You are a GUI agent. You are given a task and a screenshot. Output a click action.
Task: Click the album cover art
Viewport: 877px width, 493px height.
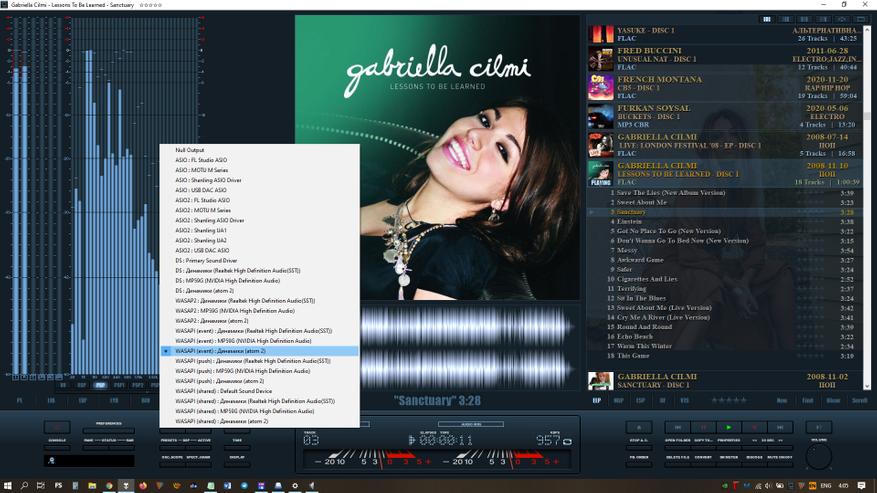437,158
